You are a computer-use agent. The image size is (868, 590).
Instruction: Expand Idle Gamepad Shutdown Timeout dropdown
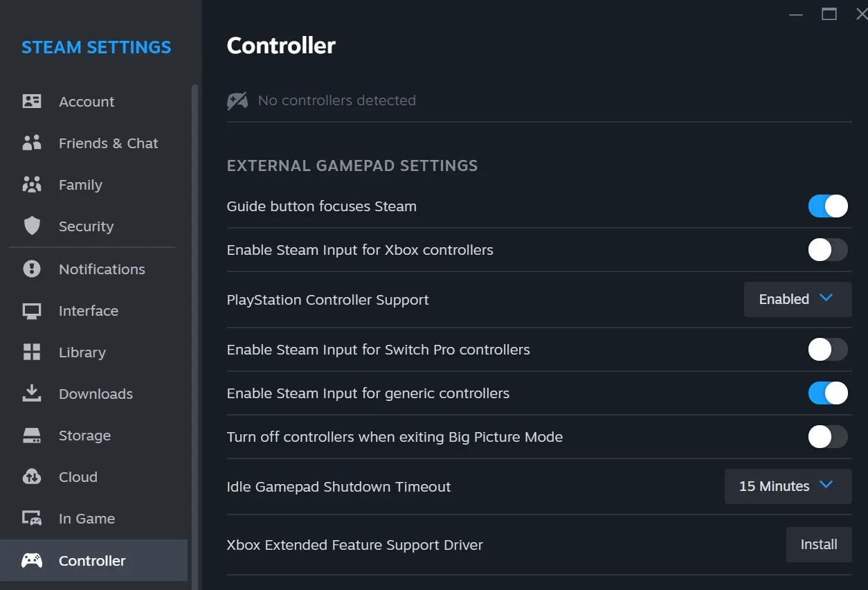coord(788,486)
